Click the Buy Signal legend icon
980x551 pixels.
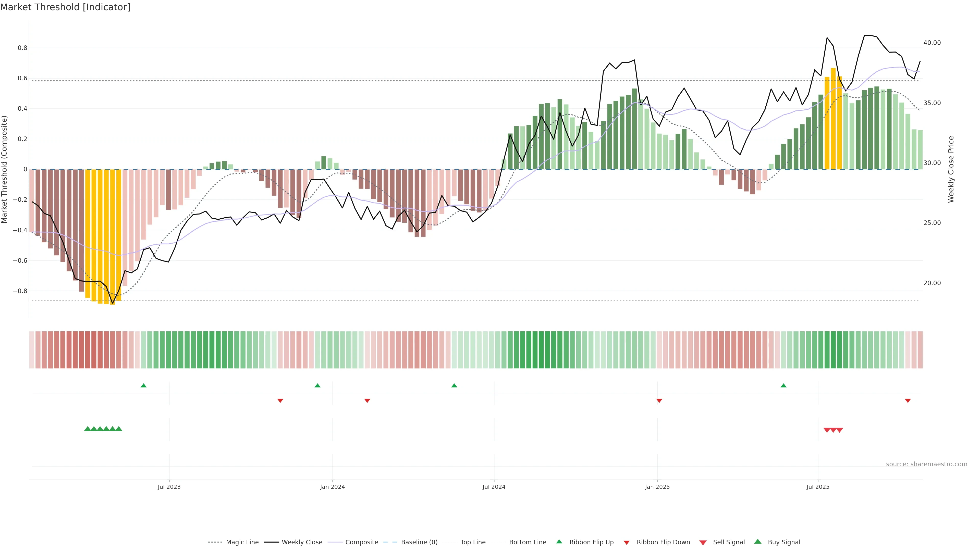pyautogui.click(x=757, y=542)
